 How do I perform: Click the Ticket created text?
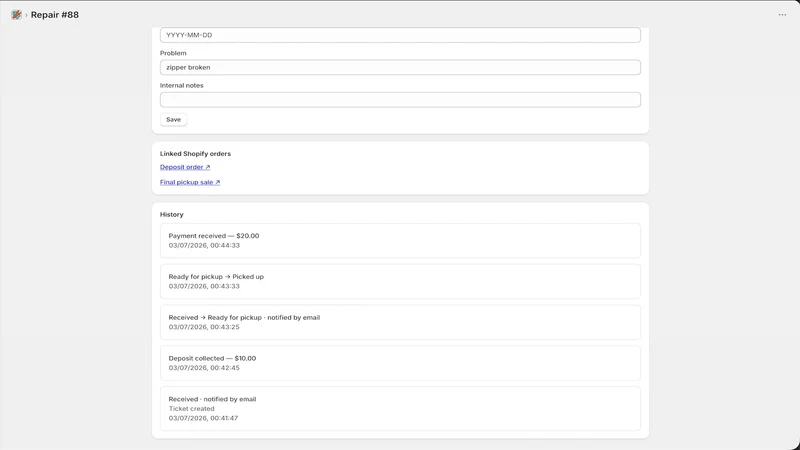(x=191, y=409)
